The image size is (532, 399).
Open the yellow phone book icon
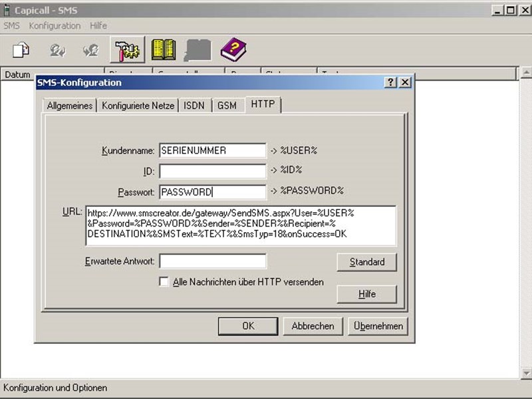pyautogui.click(x=163, y=49)
